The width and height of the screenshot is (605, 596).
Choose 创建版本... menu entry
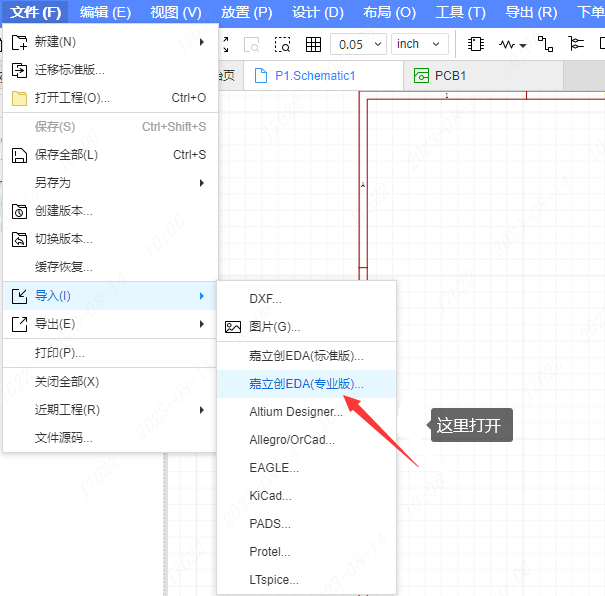point(110,211)
